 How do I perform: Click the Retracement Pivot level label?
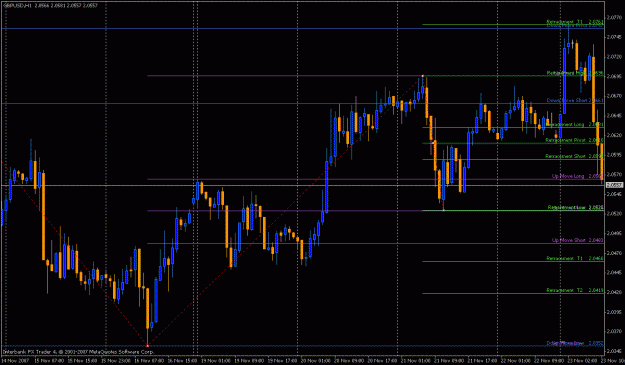574,140
